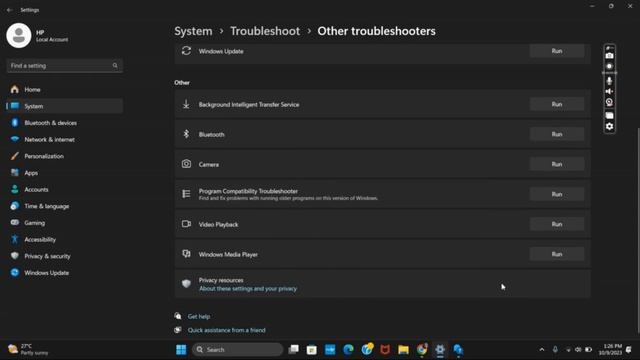Click the Settings gear on the taskbar
This screenshot has width=640, height=360.
[440, 349]
